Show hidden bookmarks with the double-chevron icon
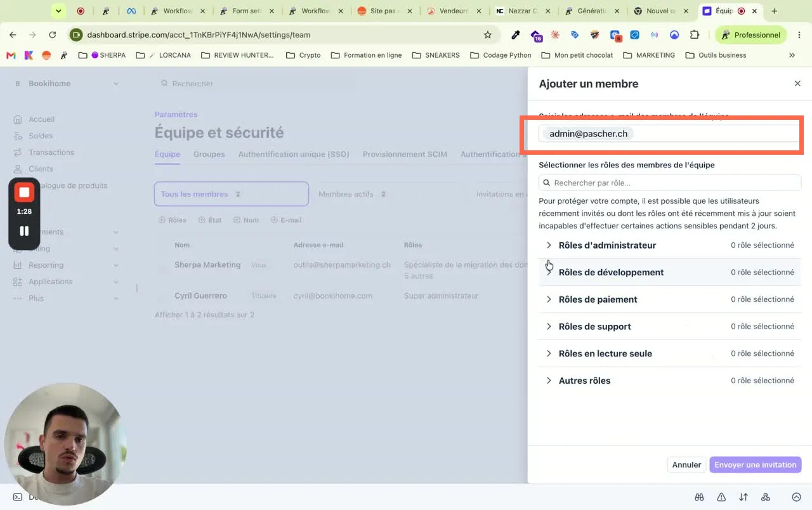This screenshot has height=510, width=812. click(792, 55)
